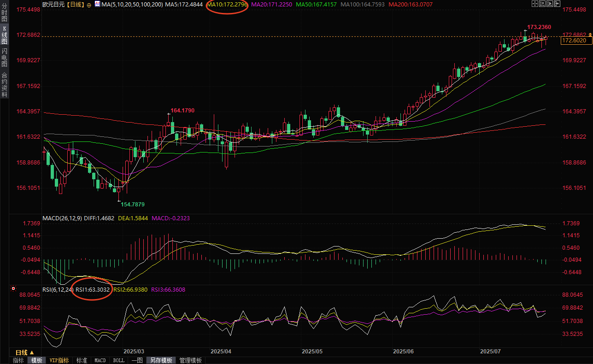Click the 161.6322 label on right axis
The width and height of the screenshot is (593, 364).
pyautogui.click(x=575, y=137)
